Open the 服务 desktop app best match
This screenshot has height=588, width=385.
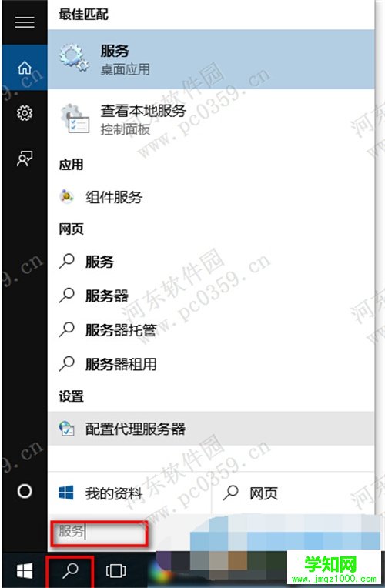tap(211, 59)
